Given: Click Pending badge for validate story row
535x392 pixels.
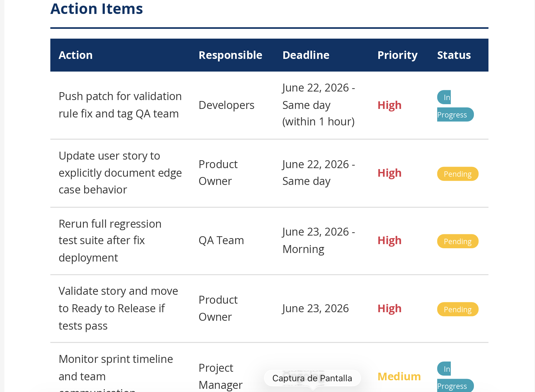Looking at the screenshot, I should tap(458, 309).
